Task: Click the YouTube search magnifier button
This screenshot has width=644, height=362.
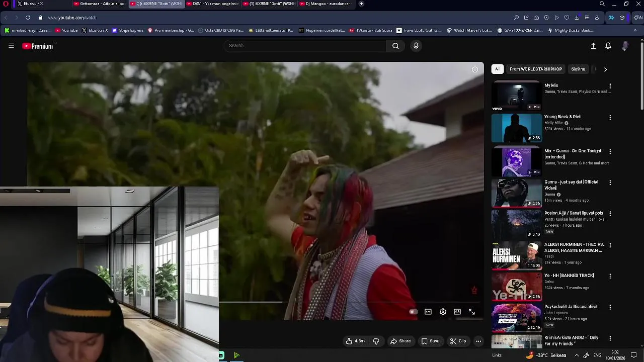Action: pyautogui.click(x=395, y=46)
